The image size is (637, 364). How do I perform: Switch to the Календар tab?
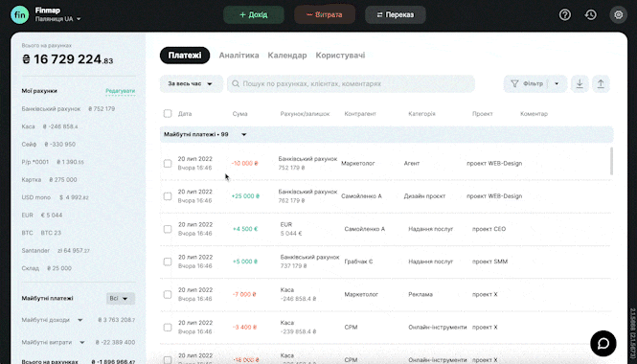(287, 56)
